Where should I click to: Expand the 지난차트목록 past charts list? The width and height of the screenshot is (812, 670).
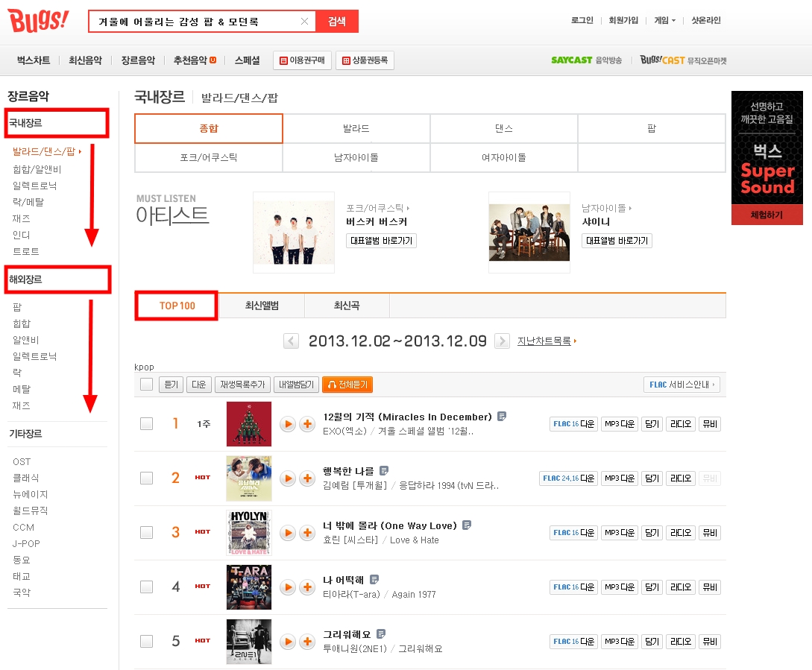pos(547,341)
